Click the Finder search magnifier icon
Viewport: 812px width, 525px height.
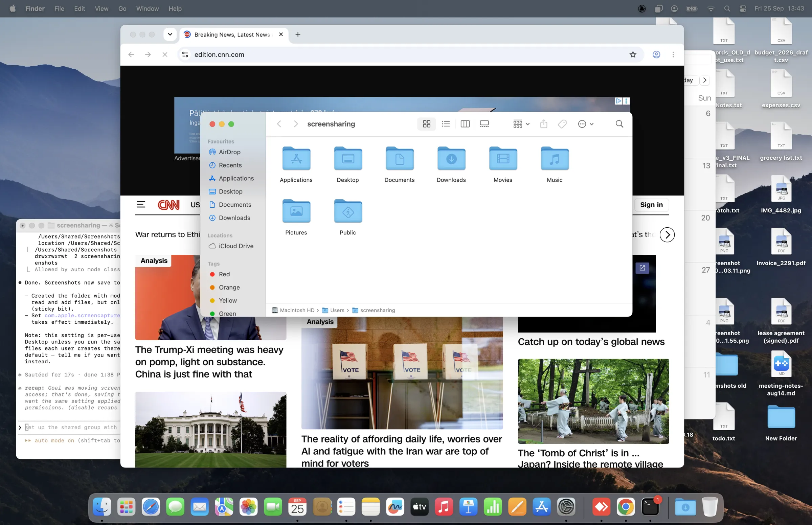pyautogui.click(x=619, y=124)
